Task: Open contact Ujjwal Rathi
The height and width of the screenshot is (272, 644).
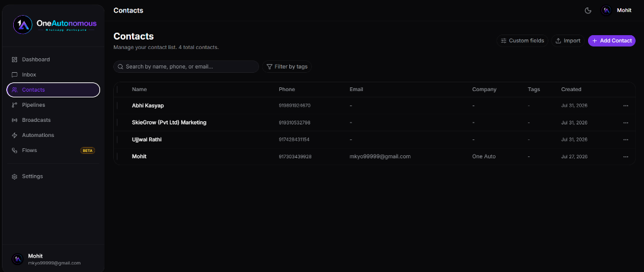Action: coord(147,139)
